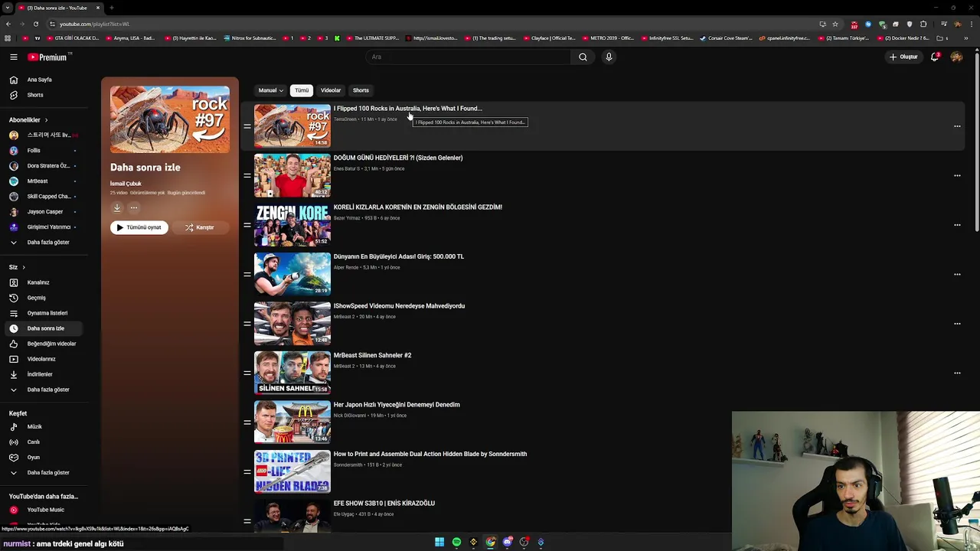
Task: Click Karıştır shuffle button
Action: point(199,227)
